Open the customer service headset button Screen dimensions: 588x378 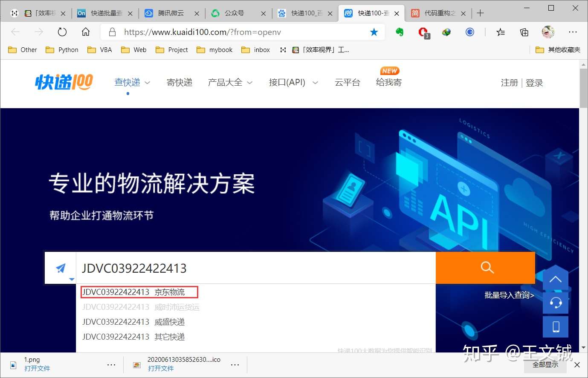555,303
